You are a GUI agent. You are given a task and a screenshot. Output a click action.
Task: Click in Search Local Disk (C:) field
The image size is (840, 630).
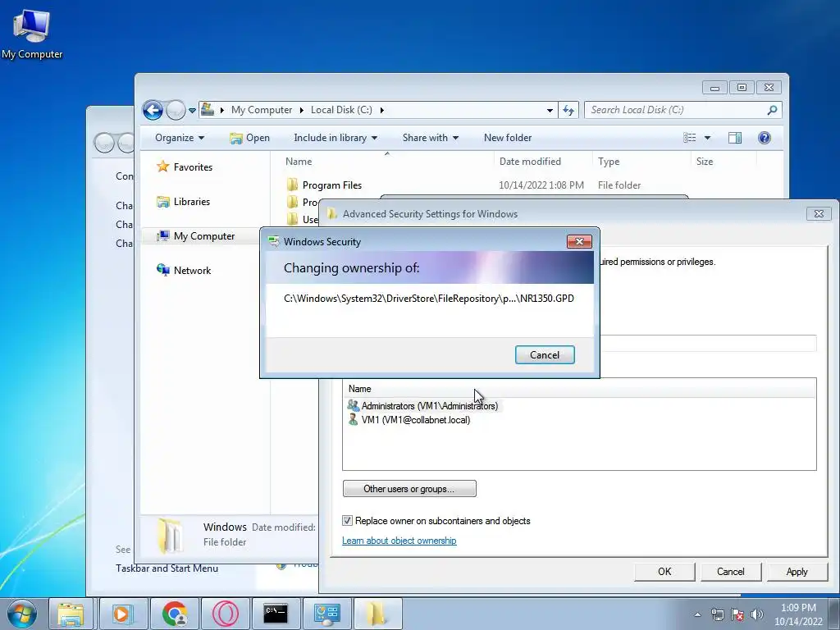[677, 110]
